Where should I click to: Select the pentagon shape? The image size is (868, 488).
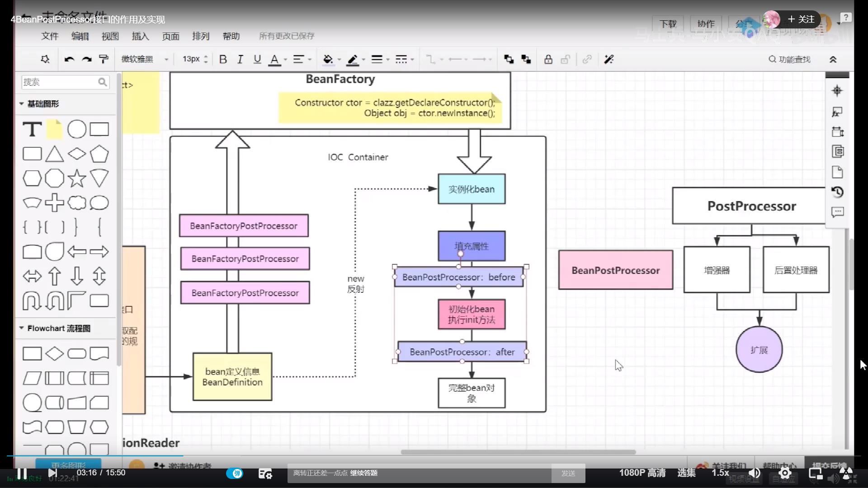99,154
